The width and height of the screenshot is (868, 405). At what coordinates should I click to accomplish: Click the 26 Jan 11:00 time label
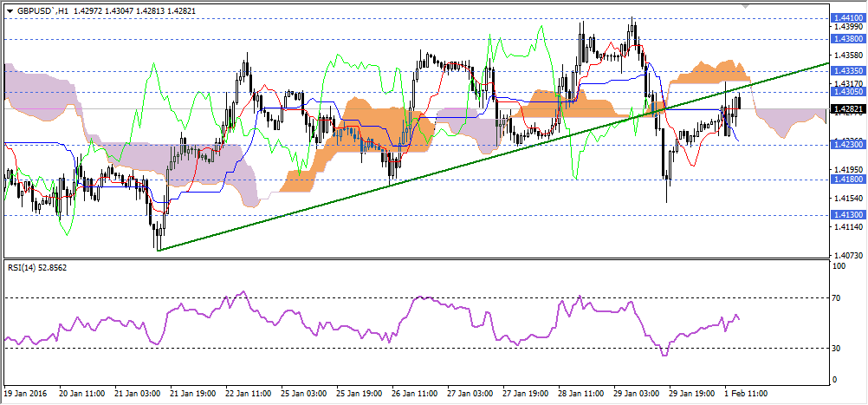[x=414, y=394]
